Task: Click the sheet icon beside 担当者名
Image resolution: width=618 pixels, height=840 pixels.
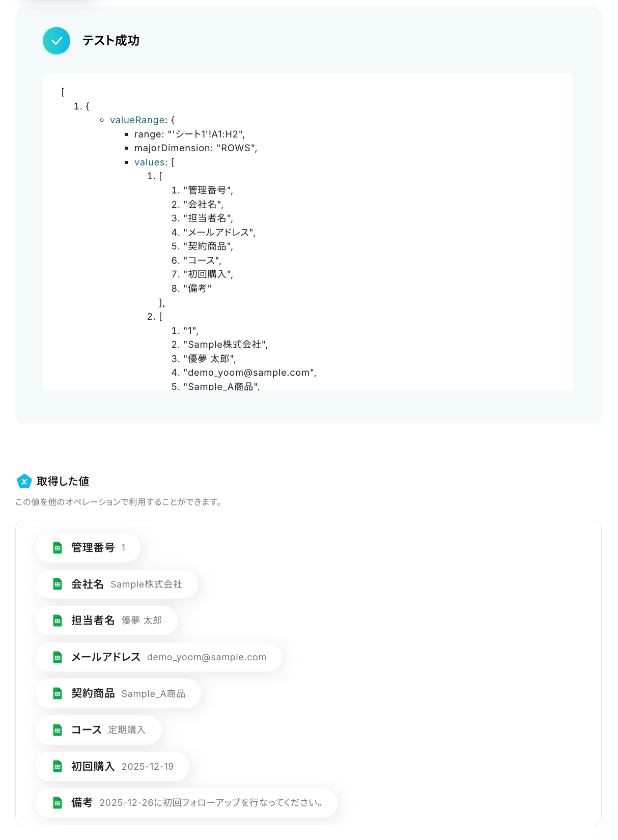Action: click(58, 621)
